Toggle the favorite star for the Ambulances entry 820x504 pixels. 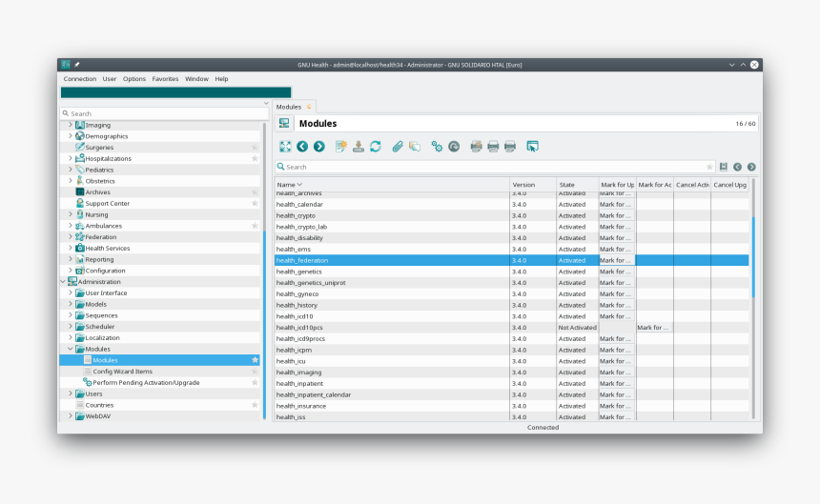(x=255, y=226)
